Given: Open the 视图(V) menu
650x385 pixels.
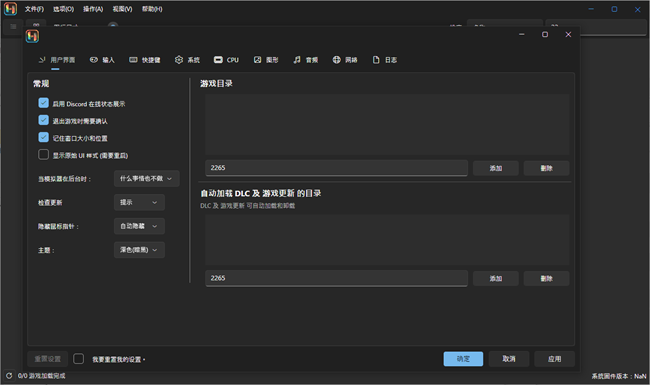Looking at the screenshot, I should 122,9.
